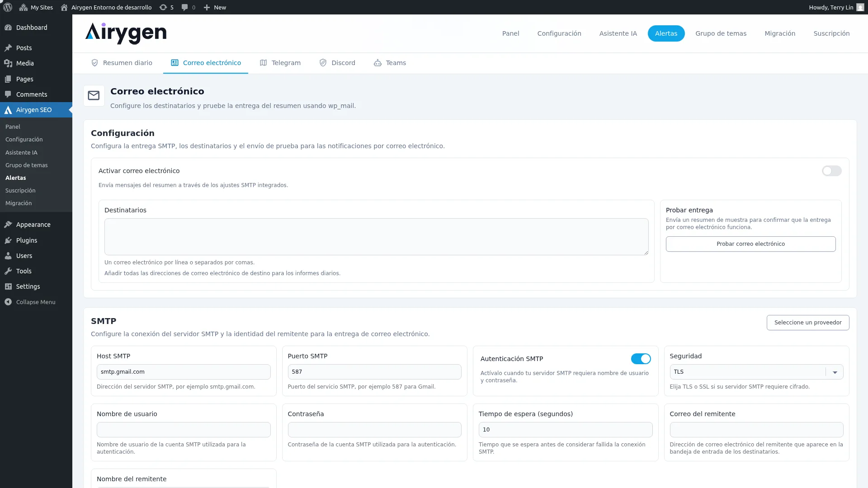Click into the Destinatarios text area
This screenshot has height=488, width=868.
click(x=376, y=237)
